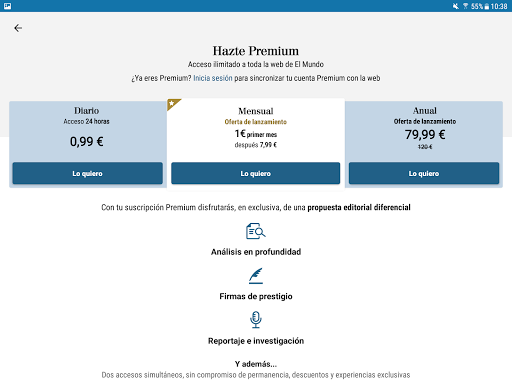
Task: Tap the document magnifier analysis icon
Action: tap(256, 231)
